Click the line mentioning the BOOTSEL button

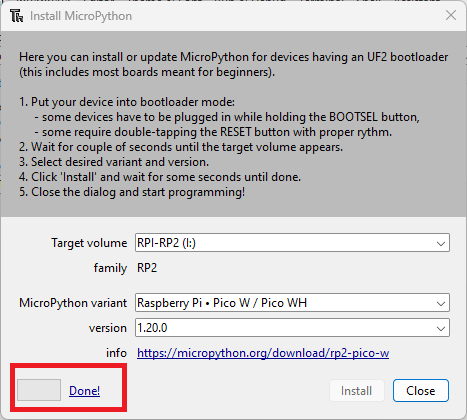tap(227, 117)
